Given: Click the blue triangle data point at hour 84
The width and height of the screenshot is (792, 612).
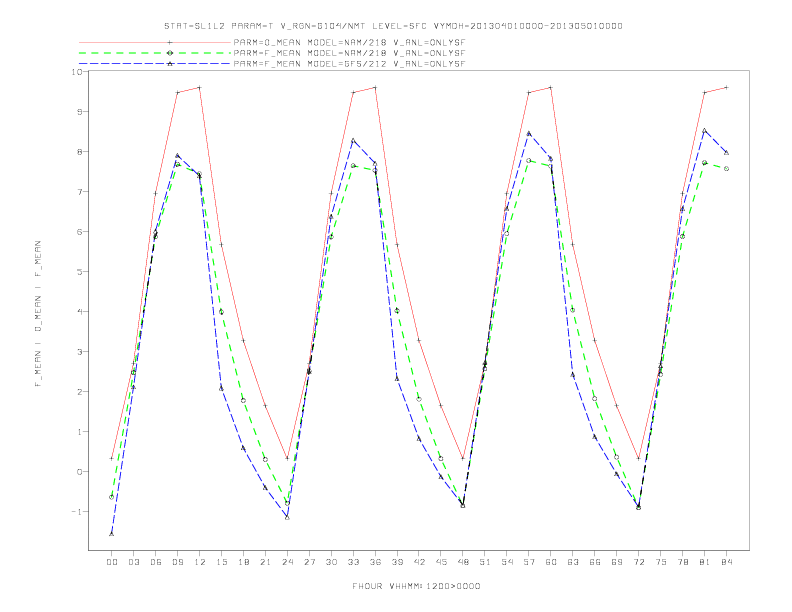Looking at the screenshot, I should (x=726, y=152).
